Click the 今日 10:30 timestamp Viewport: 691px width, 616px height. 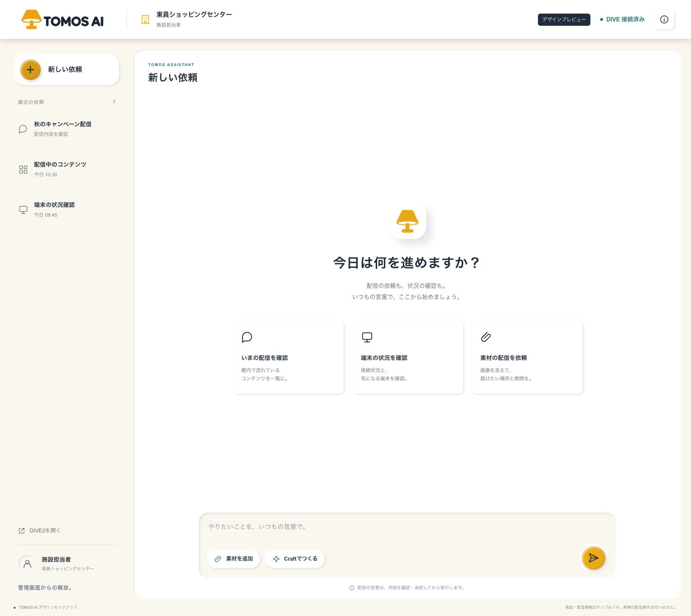(x=46, y=174)
